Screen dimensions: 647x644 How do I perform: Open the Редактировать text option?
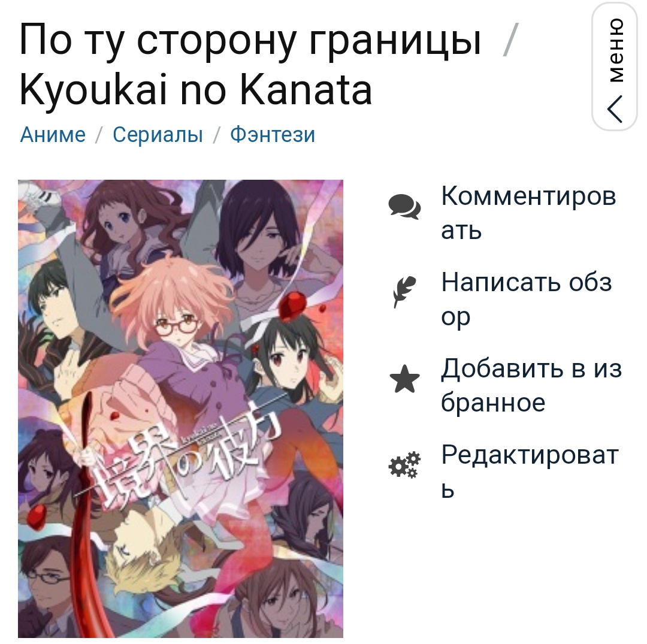530,471
